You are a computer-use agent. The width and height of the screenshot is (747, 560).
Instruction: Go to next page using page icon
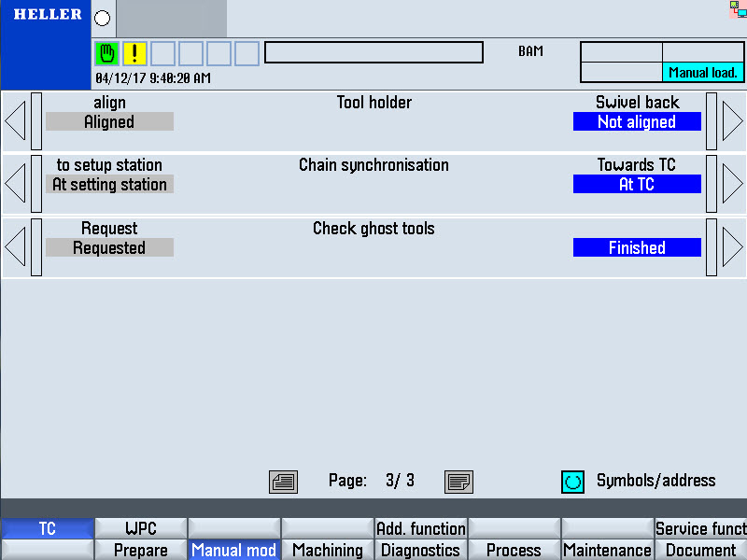coord(458,482)
